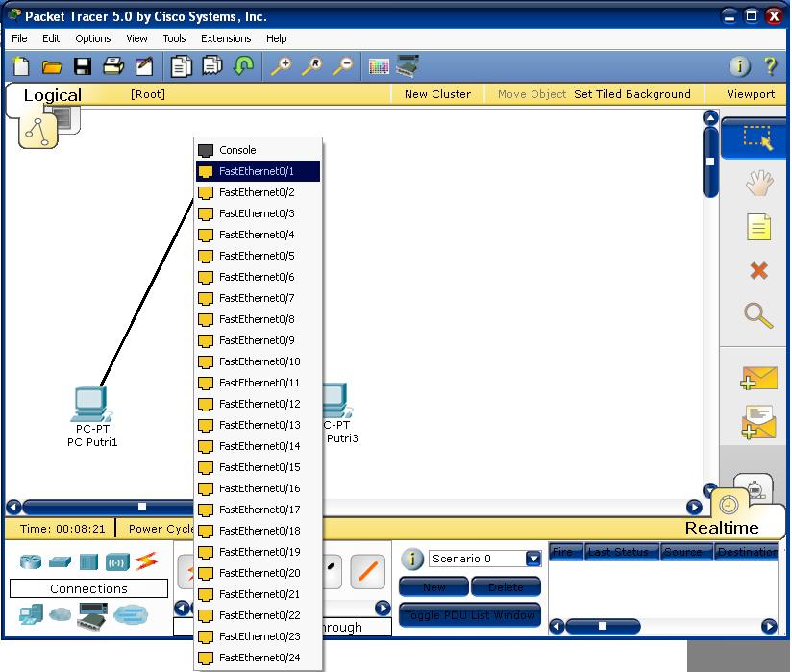Open the Options menu
This screenshot has width=792, height=672.
[x=93, y=38]
